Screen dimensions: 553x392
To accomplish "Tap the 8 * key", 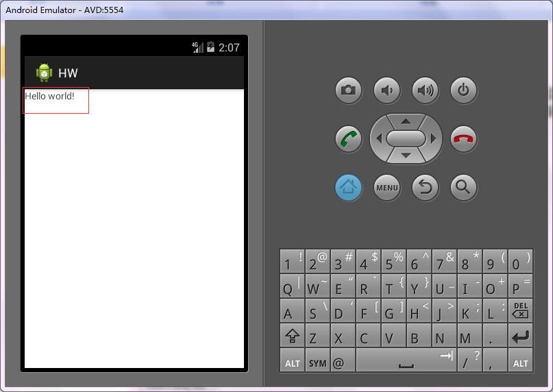I will (x=470, y=261).
